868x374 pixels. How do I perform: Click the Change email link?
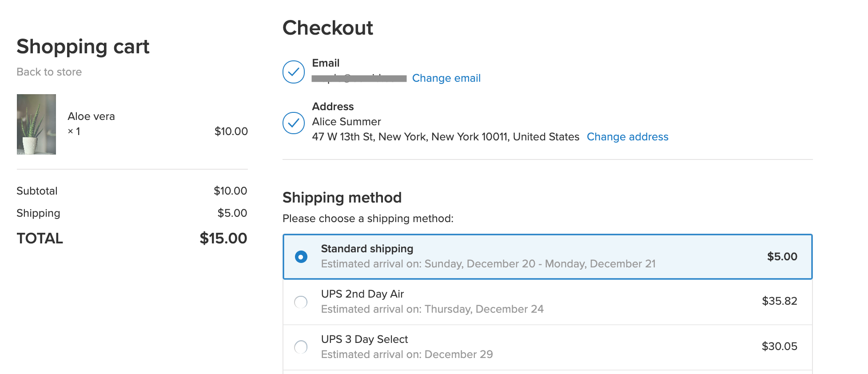click(446, 78)
